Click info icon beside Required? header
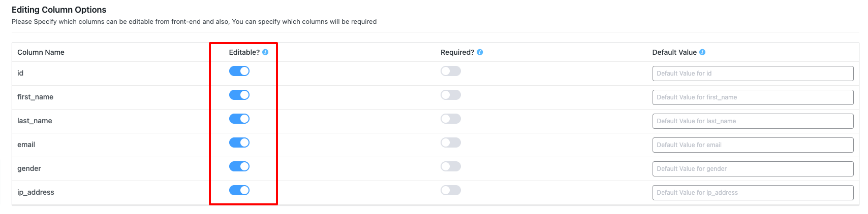The width and height of the screenshot is (868, 214). [x=480, y=52]
